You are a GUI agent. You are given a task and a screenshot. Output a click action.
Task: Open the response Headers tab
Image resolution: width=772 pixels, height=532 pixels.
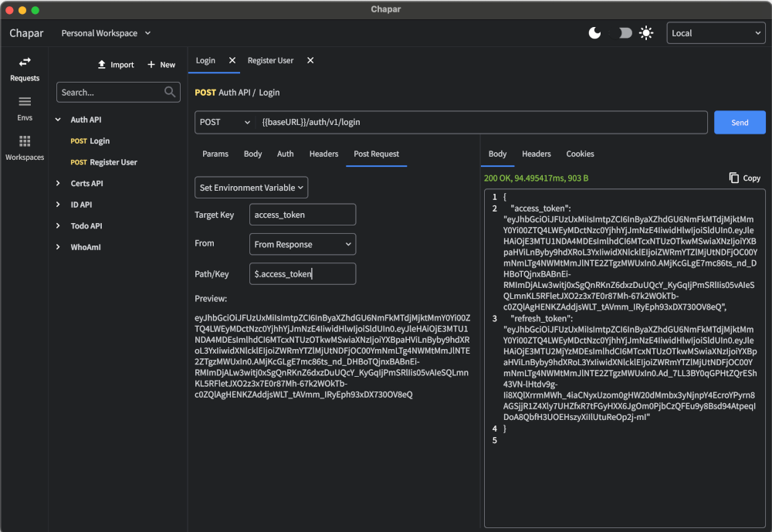537,154
